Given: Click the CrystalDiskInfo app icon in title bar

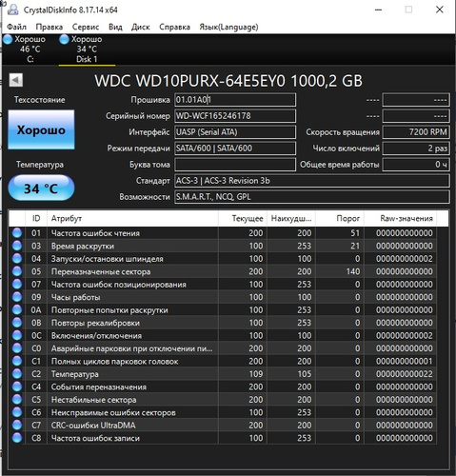Looking at the screenshot, I should tap(13, 10).
